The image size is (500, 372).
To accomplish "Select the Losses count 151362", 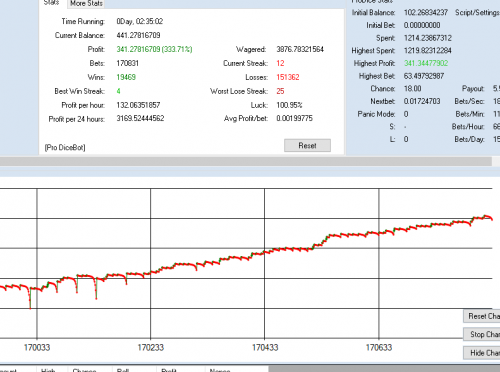I will pyautogui.click(x=288, y=77).
